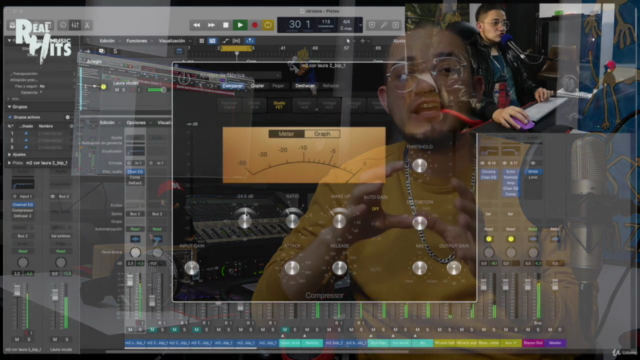
Task: Click the Fast Forward transport button
Action: point(211,25)
